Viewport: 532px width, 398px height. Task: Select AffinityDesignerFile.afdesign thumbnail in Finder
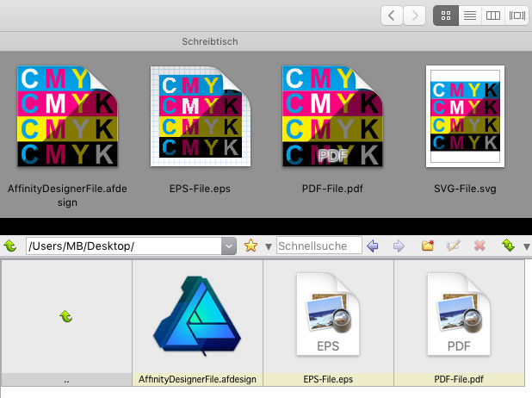(67, 116)
